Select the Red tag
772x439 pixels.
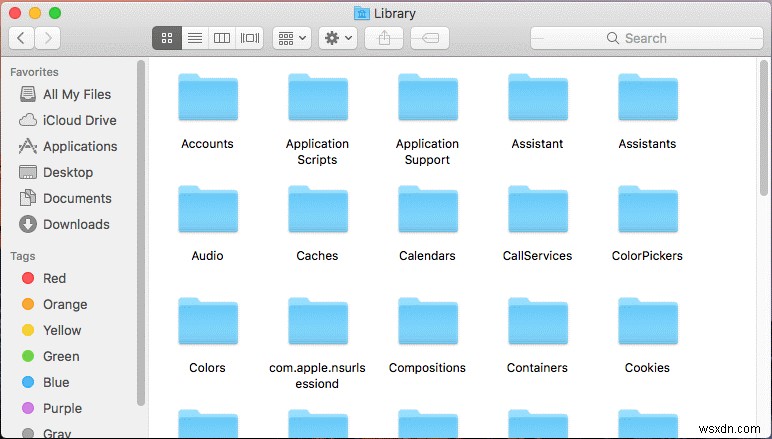(44, 278)
